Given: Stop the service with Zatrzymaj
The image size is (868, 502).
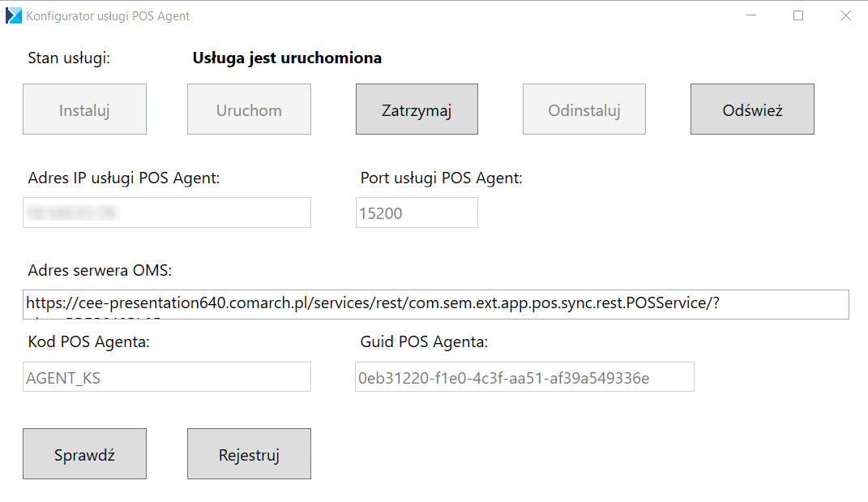Looking at the screenshot, I should tap(417, 109).
